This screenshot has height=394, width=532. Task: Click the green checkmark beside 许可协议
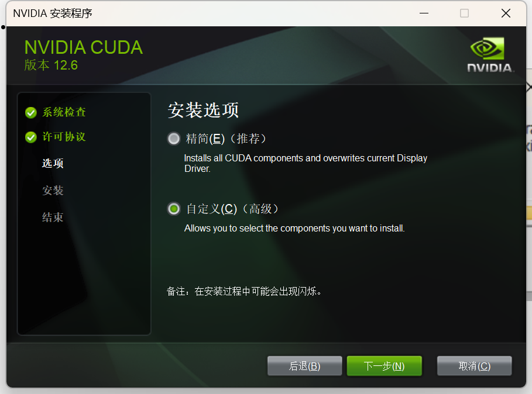pyautogui.click(x=31, y=137)
